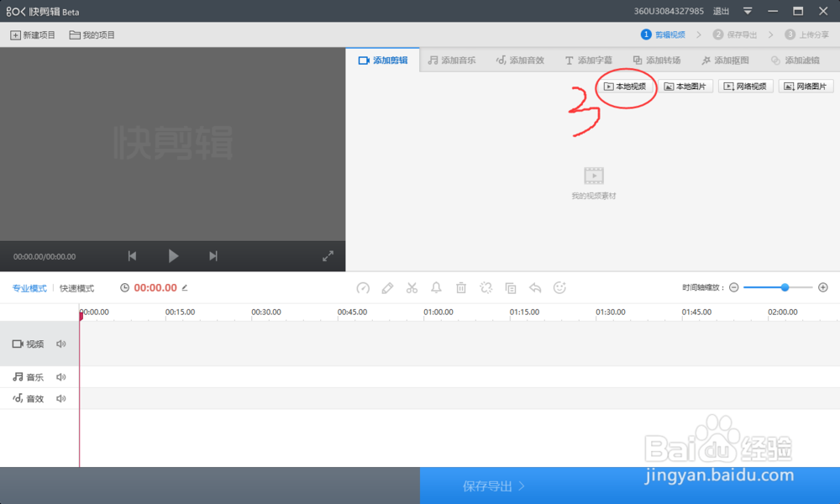Click 新建项目 button
This screenshot has height=504, width=840.
(x=33, y=34)
